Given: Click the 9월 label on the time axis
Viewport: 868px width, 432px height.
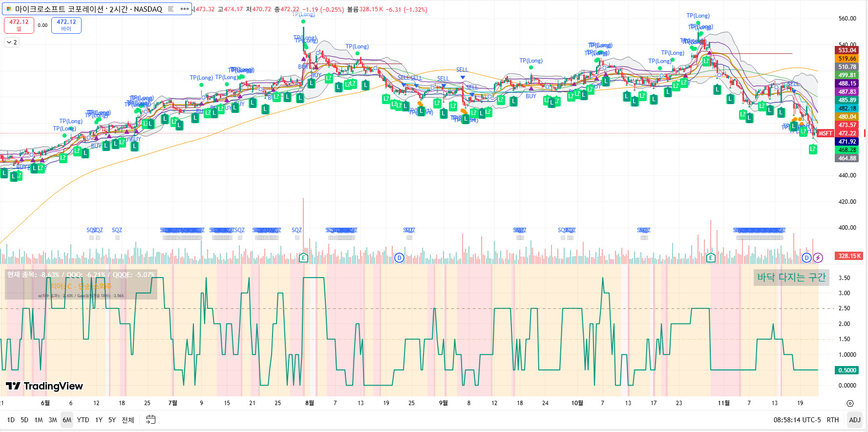Looking at the screenshot, I should coord(443,403).
